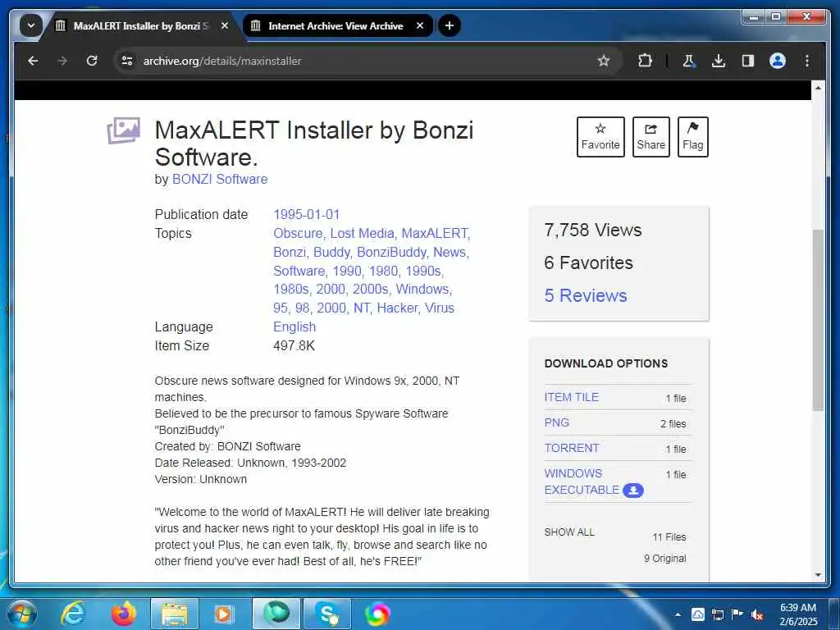Open the Virus topic link
The image size is (840, 630).
(x=440, y=308)
